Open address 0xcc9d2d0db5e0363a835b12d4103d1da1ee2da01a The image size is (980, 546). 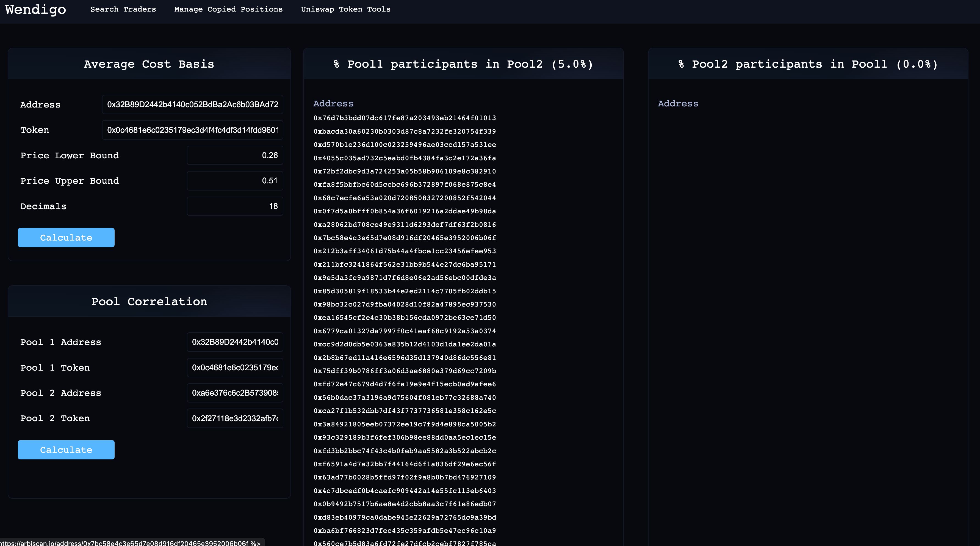[405, 344]
